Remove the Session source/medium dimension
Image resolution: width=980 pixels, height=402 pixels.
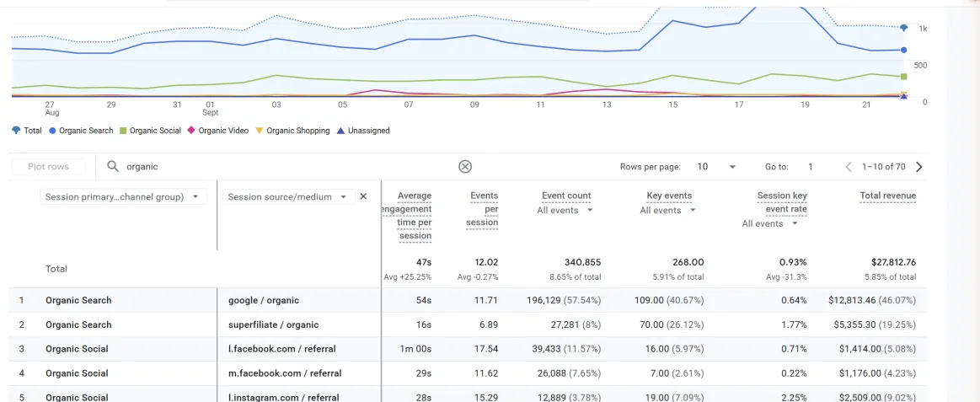tap(363, 196)
